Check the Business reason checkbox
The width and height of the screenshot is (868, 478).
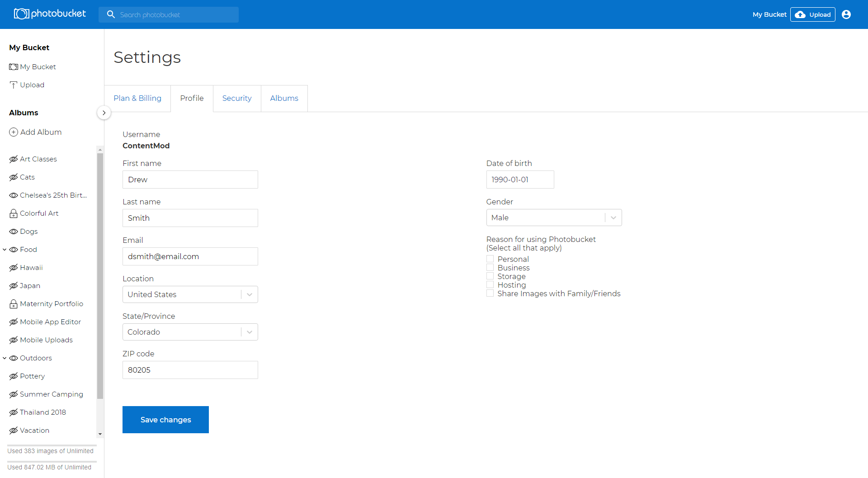coord(490,268)
